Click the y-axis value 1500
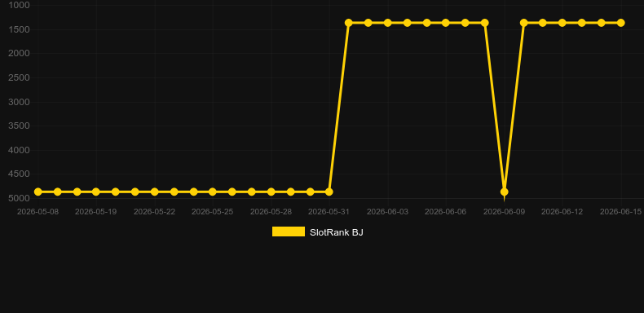The height and width of the screenshot is (313, 644). point(19,29)
